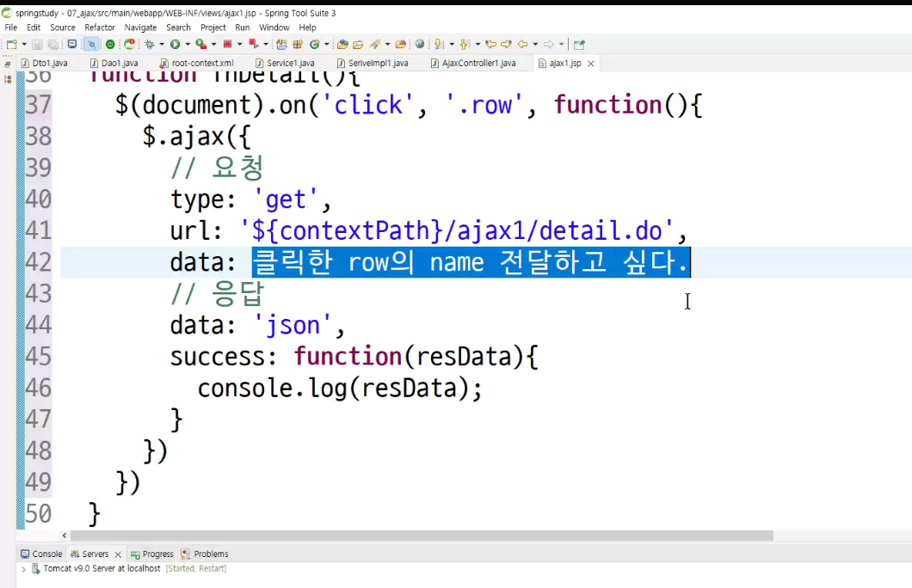
Task: Click the Debug bug icon
Action: (150, 44)
